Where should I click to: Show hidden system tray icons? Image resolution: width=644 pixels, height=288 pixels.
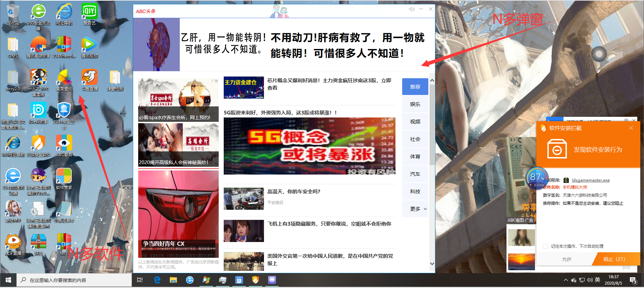[x=566, y=280]
